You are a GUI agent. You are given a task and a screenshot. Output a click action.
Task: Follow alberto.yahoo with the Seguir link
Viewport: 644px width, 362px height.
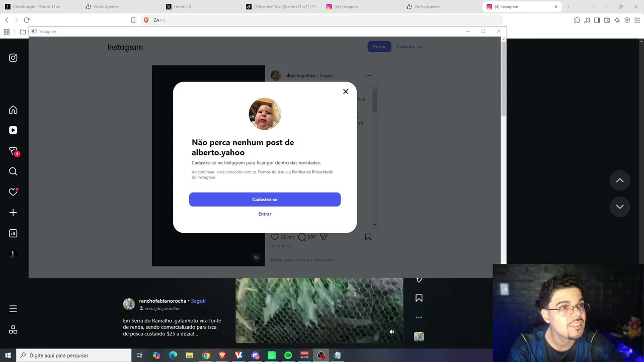click(327, 75)
